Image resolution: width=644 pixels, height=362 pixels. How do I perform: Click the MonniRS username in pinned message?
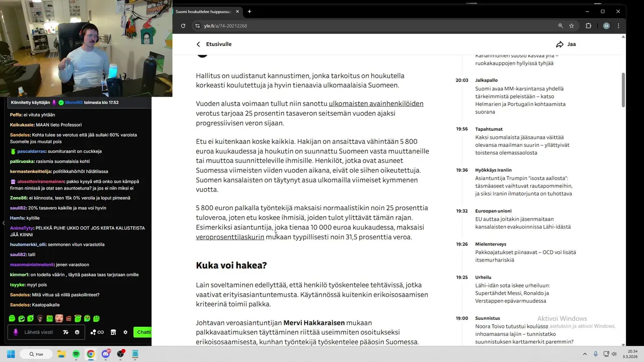pyautogui.click(x=74, y=103)
